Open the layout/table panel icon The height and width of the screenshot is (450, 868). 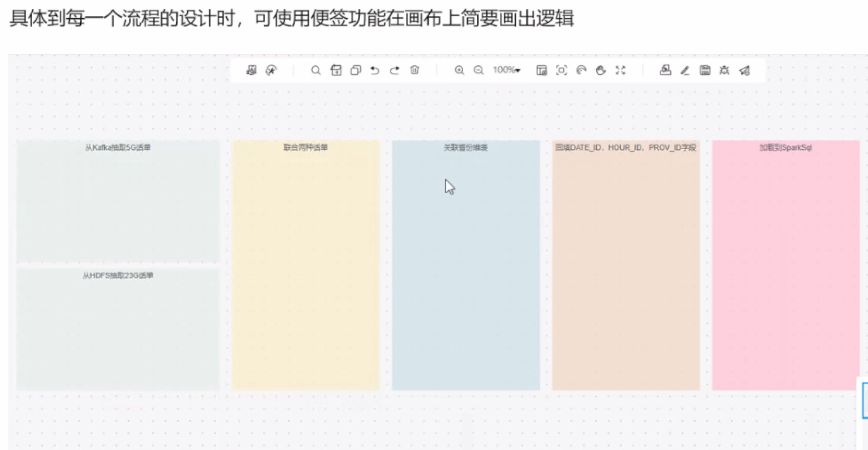point(541,70)
